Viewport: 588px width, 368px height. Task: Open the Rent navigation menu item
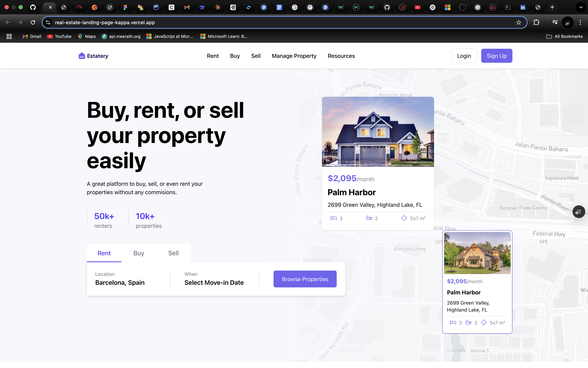tap(213, 56)
